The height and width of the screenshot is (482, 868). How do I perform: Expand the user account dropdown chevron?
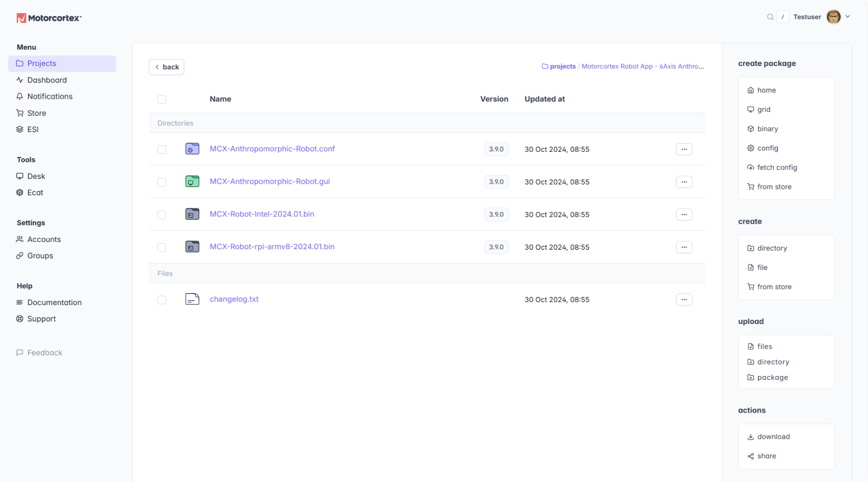click(x=848, y=17)
